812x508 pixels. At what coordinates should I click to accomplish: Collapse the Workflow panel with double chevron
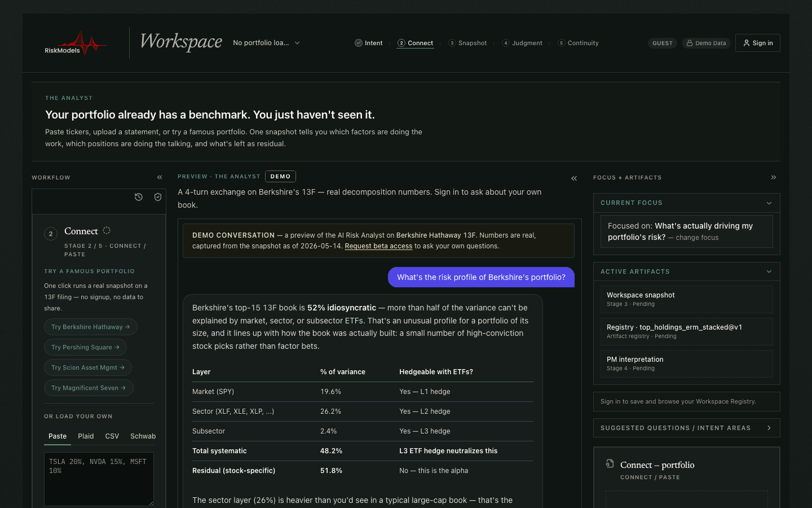(160, 177)
